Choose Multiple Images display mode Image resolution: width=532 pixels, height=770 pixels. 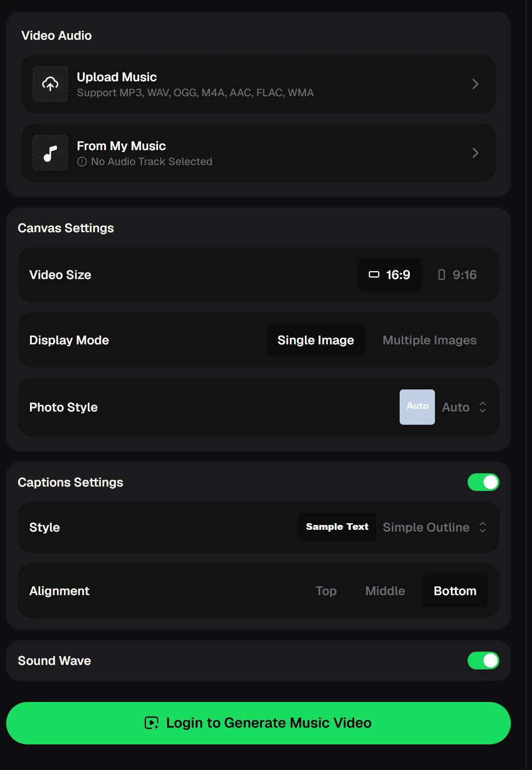coord(429,340)
